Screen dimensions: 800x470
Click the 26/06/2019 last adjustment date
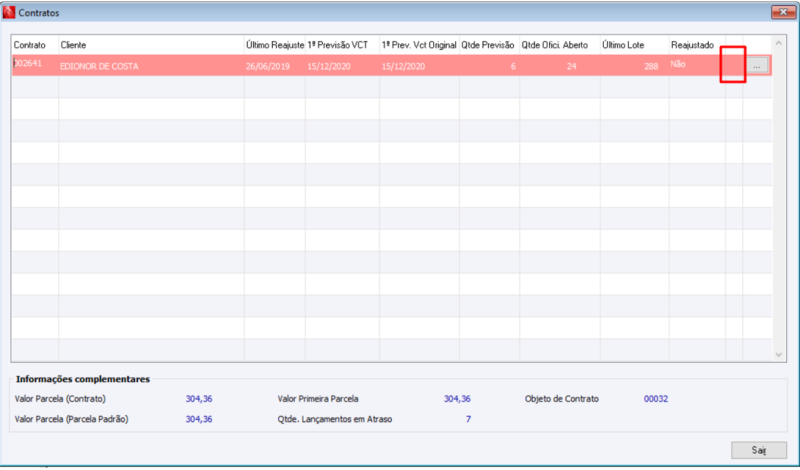click(x=268, y=66)
